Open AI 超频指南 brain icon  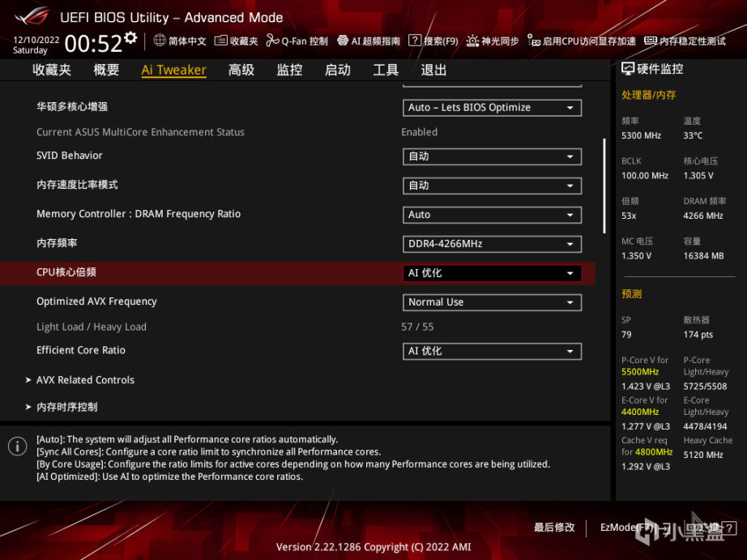point(343,41)
